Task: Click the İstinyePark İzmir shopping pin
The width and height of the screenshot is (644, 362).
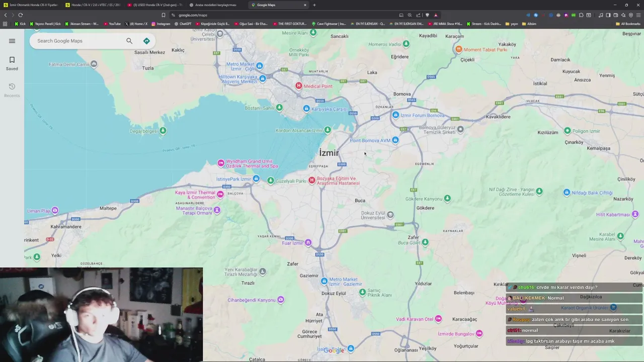Action: [256, 178]
